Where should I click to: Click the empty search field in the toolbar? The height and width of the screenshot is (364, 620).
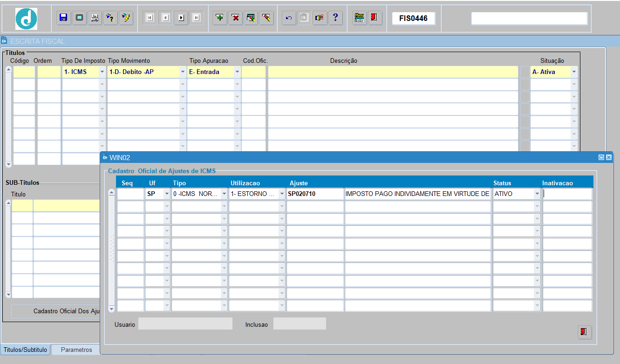pos(529,18)
